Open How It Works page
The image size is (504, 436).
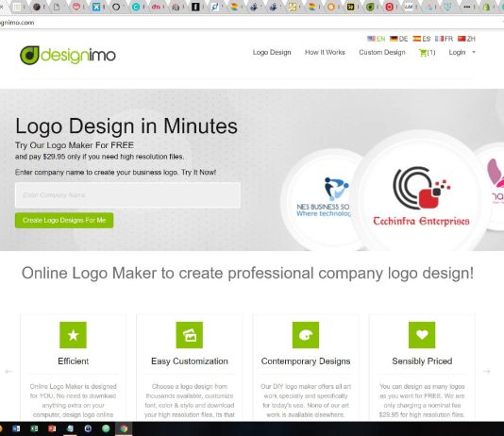pyautogui.click(x=325, y=52)
